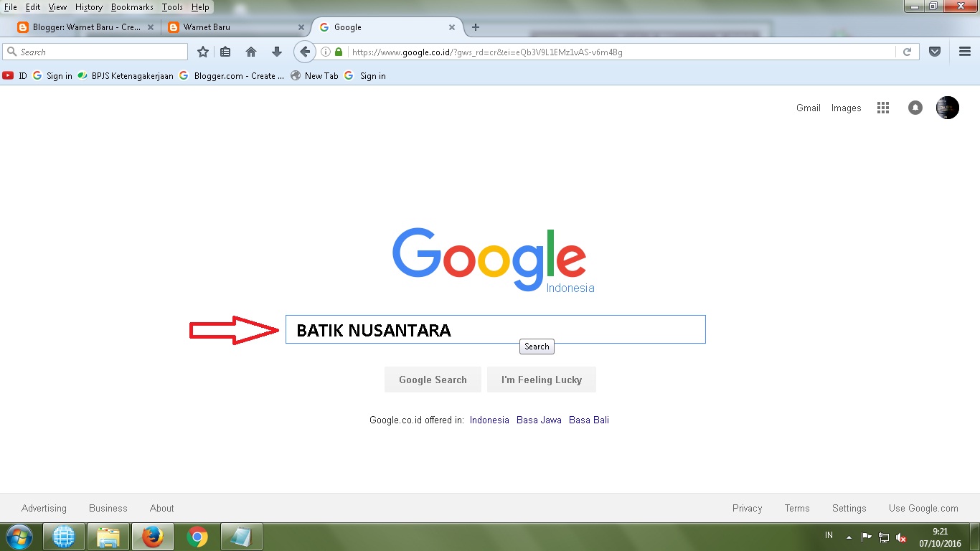The width and height of the screenshot is (980, 551).
Task: Click the muted volume tray icon
Action: [x=901, y=537]
